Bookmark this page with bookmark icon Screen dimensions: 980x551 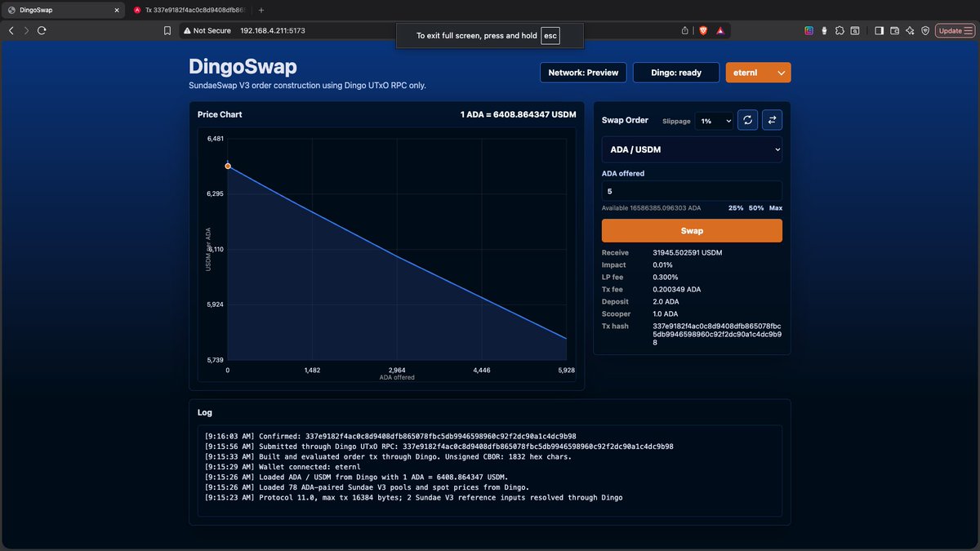(x=167, y=30)
